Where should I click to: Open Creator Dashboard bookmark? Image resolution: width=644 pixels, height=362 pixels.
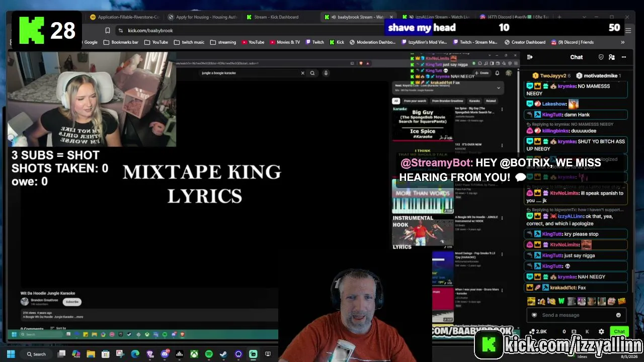point(525,42)
